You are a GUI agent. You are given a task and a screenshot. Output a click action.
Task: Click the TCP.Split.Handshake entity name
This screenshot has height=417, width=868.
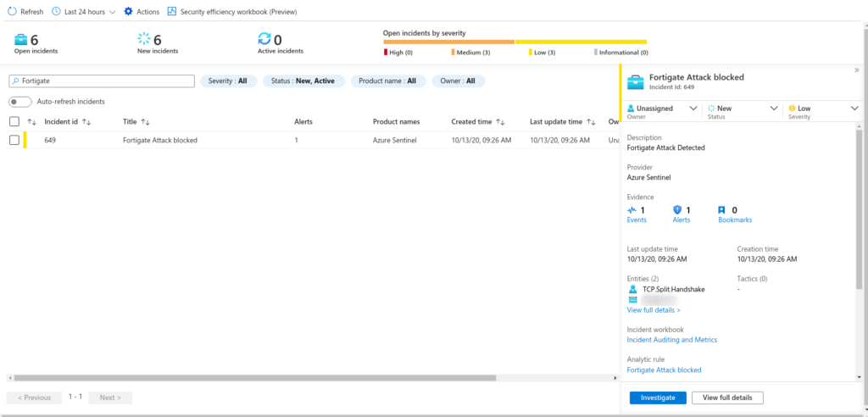click(x=674, y=290)
